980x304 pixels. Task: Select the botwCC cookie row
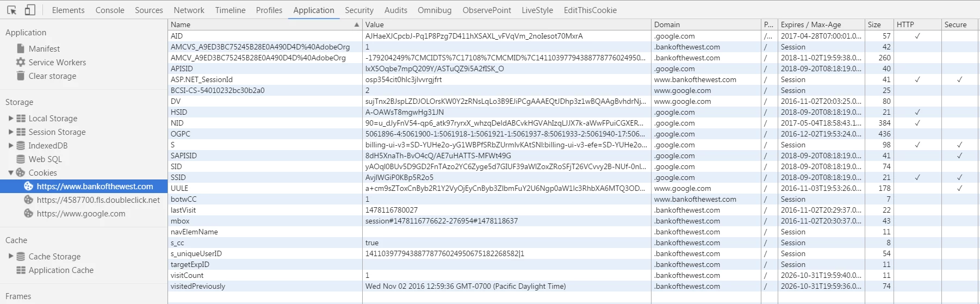click(x=573, y=199)
